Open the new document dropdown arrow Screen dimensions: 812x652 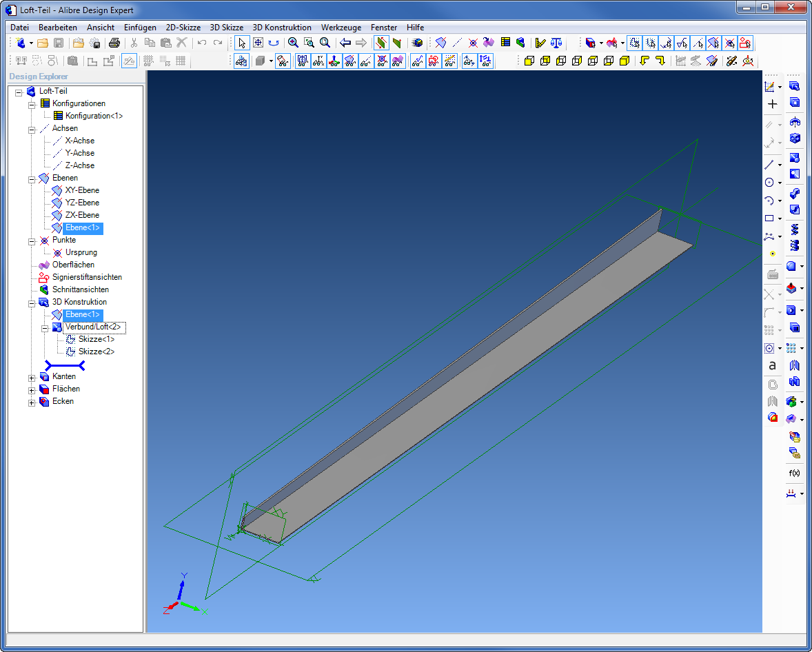[31, 43]
